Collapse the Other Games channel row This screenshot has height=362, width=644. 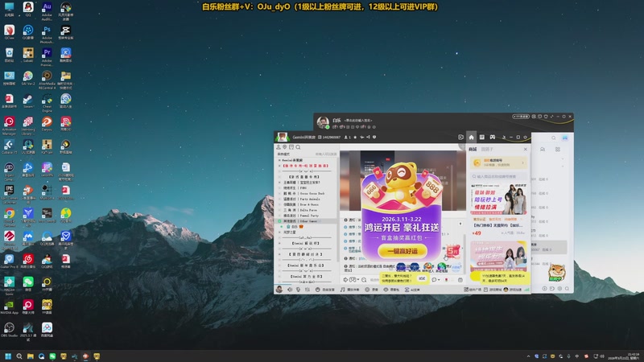(279, 220)
